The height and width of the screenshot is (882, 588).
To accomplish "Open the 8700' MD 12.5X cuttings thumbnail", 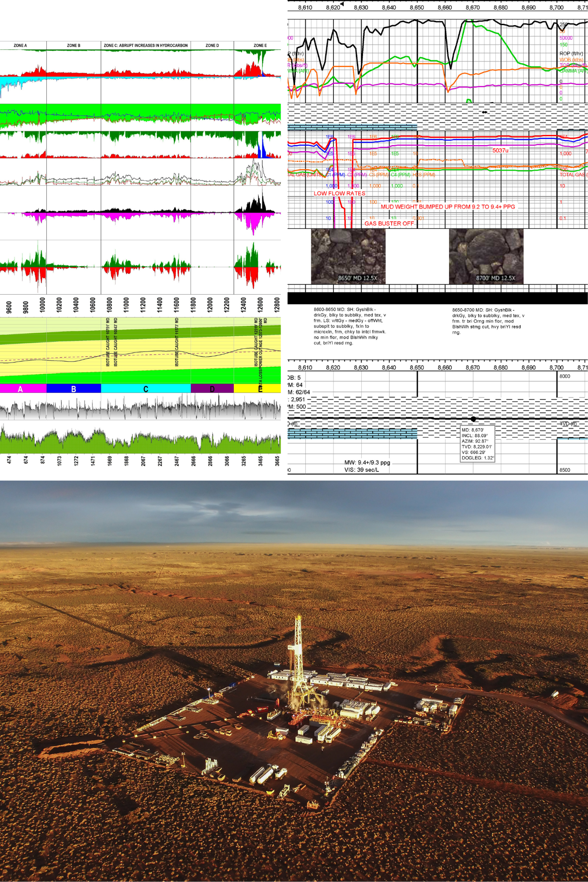I will (x=486, y=256).
